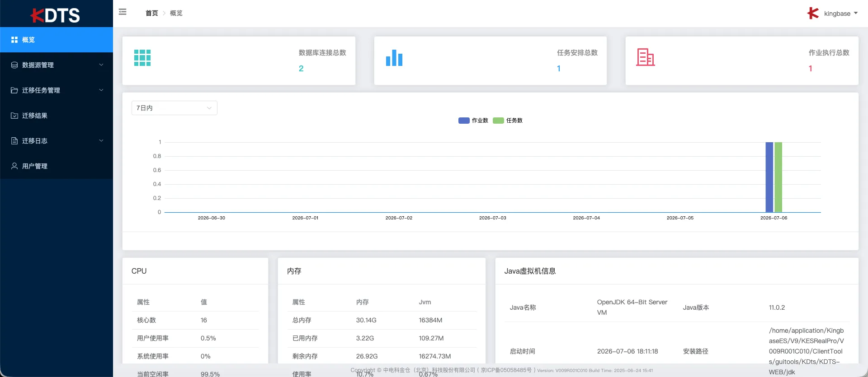
Task: Click the KDTS logo
Action: pos(55,16)
